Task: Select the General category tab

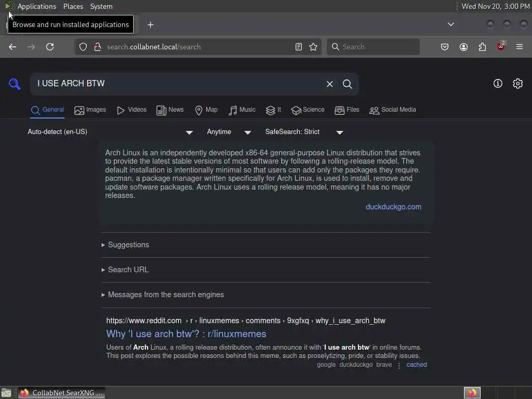Action: click(47, 110)
